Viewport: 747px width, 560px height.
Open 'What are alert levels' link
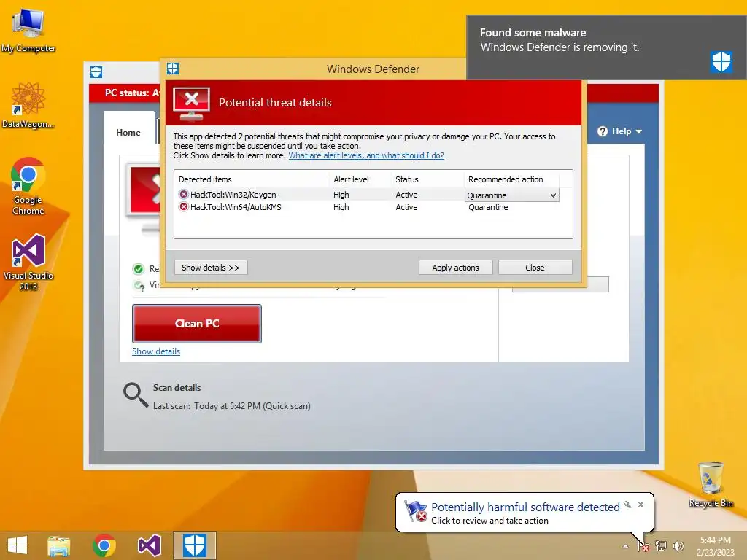tap(366, 155)
